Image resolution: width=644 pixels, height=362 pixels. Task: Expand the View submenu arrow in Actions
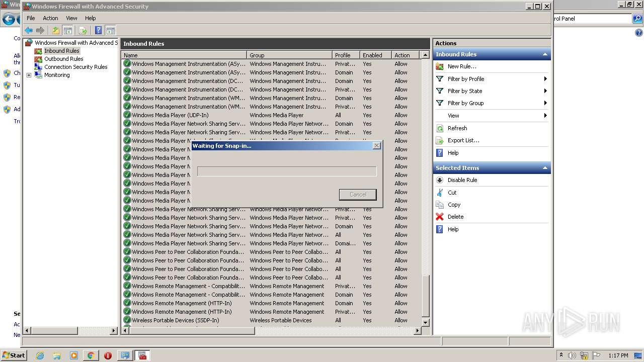pyautogui.click(x=545, y=116)
